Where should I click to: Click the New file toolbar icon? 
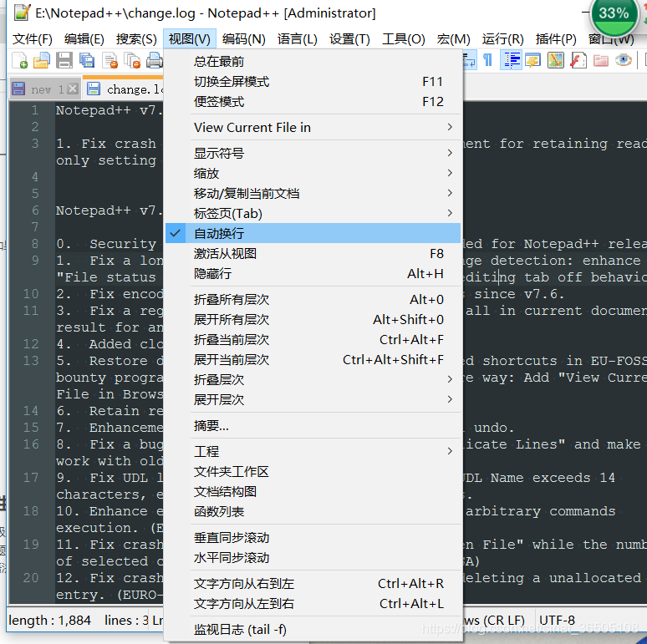click(x=19, y=61)
